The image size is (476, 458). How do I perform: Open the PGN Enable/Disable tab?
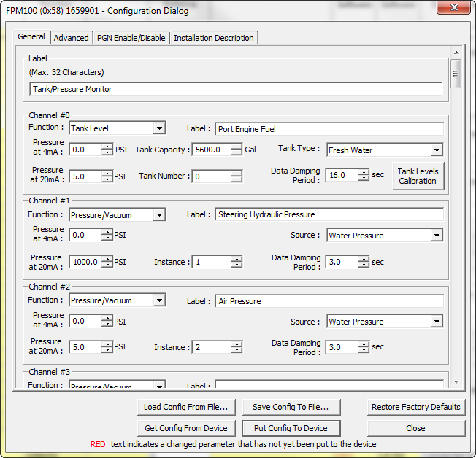click(131, 38)
